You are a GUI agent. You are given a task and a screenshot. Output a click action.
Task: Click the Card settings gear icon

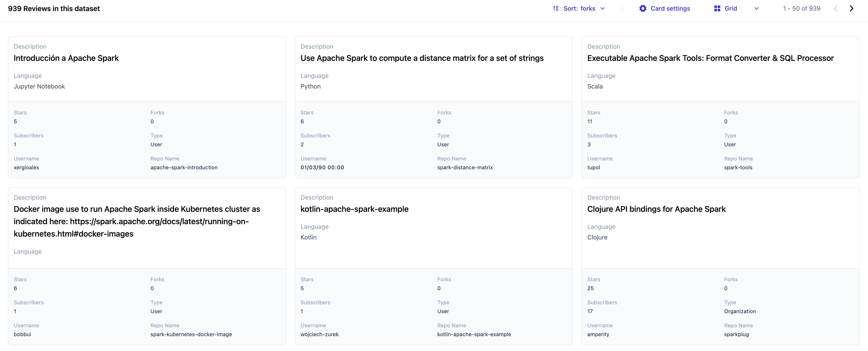coord(642,8)
